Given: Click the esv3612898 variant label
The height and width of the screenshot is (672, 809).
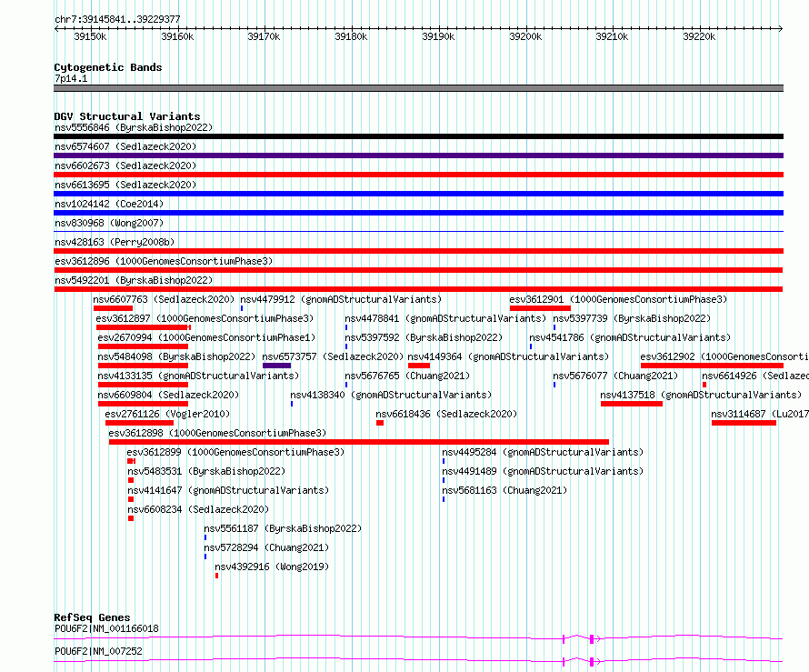Looking at the screenshot, I should [217, 433].
